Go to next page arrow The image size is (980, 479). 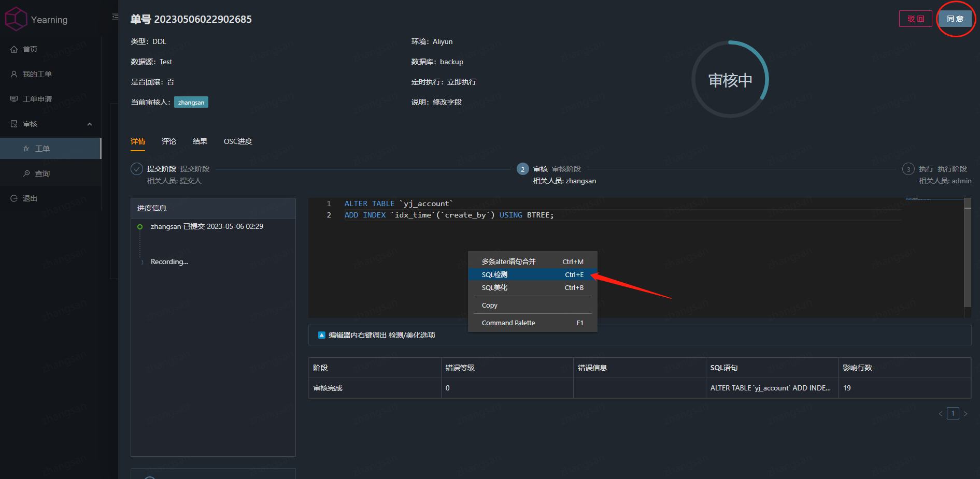(x=965, y=413)
